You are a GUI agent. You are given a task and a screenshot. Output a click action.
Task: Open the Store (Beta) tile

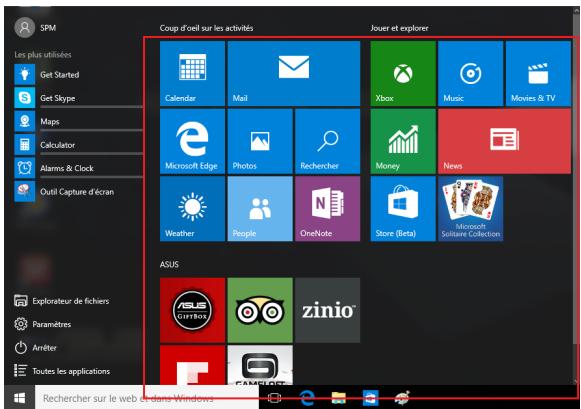403,209
